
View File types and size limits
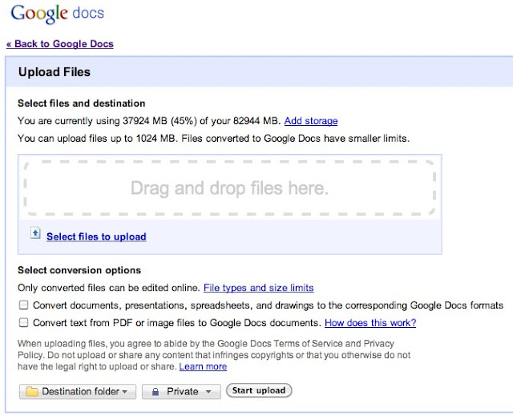pos(258,288)
